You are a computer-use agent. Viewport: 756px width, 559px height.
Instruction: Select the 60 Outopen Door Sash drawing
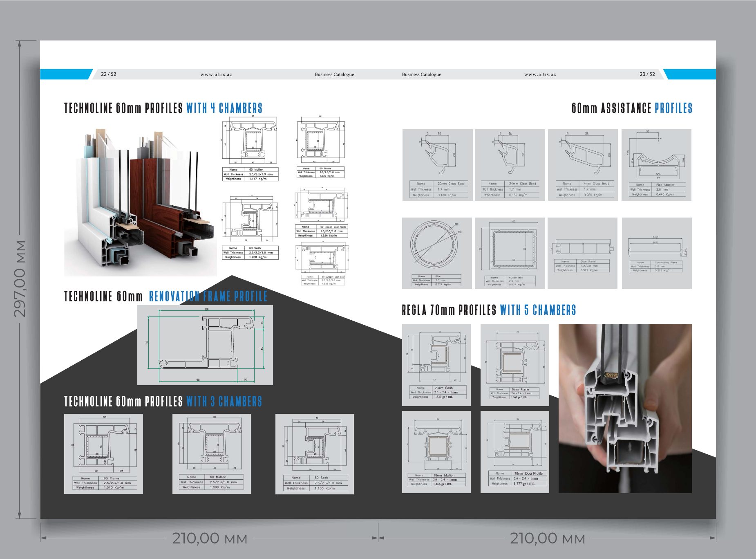[x=322, y=264]
